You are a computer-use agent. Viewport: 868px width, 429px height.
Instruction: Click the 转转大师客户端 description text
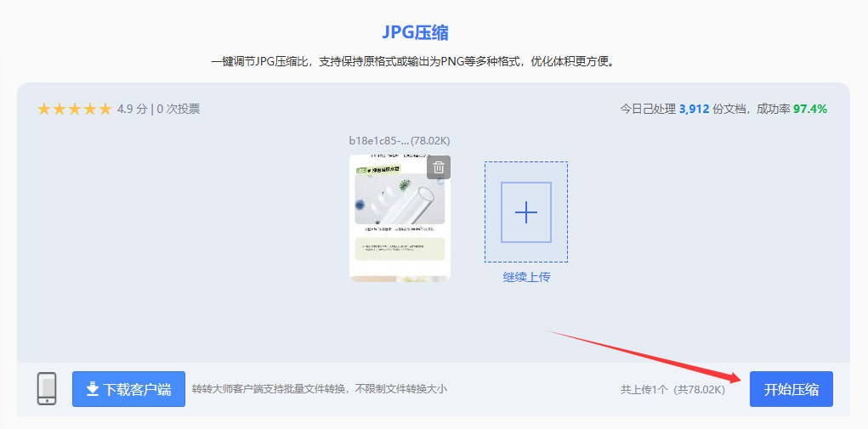320,389
